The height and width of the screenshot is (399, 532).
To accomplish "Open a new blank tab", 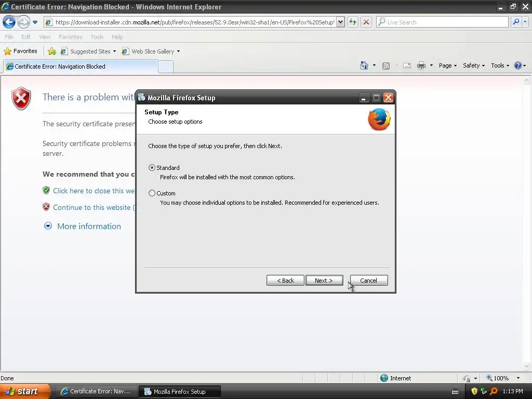I will click(x=166, y=67).
